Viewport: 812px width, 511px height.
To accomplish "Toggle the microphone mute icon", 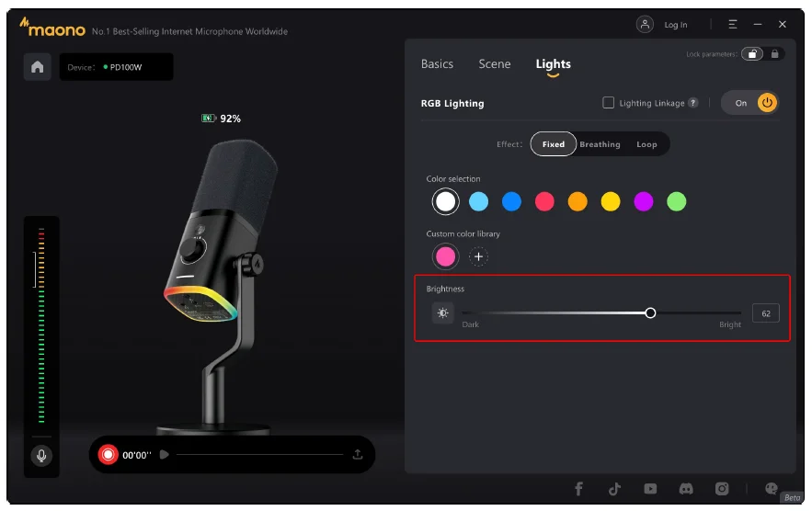I will tap(41, 455).
